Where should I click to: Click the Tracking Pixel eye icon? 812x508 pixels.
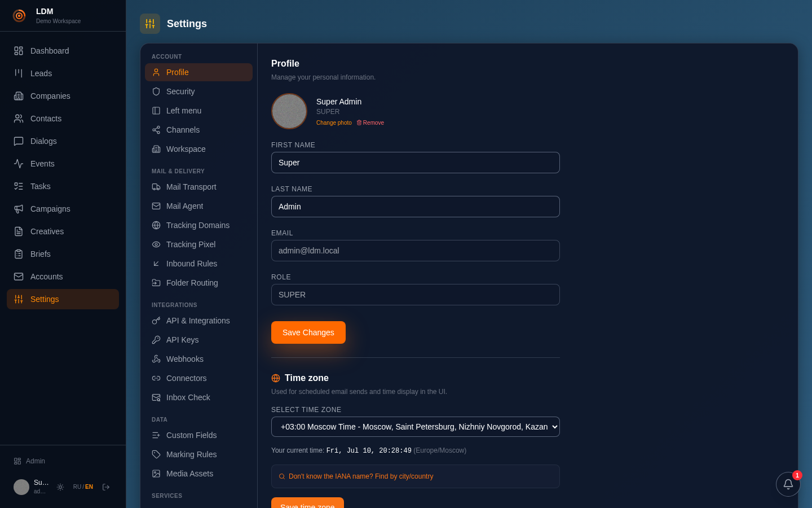click(156, 244)
